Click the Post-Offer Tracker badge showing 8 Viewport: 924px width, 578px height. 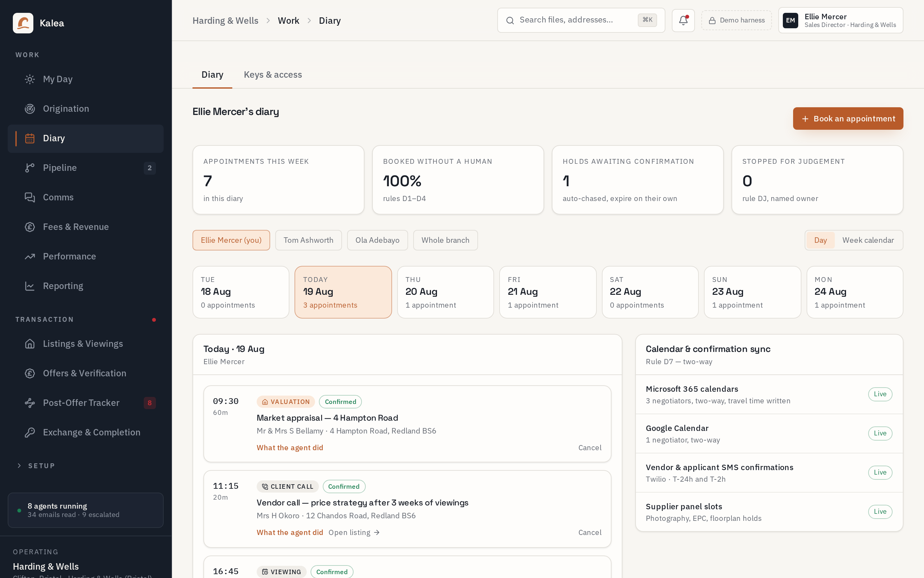pyautogui.click(x=150, y=403)
